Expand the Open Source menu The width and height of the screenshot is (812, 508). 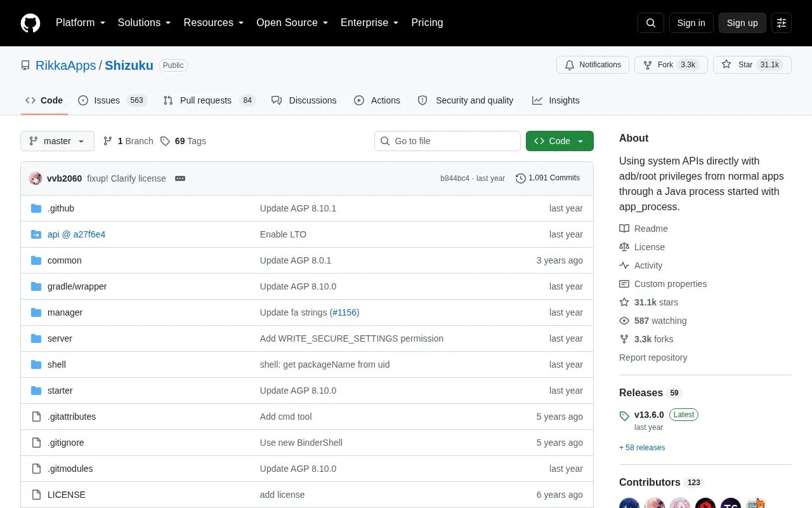[292, 23]
